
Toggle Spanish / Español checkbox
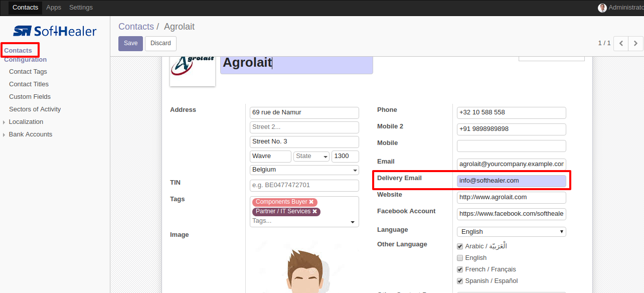(460, 281)
